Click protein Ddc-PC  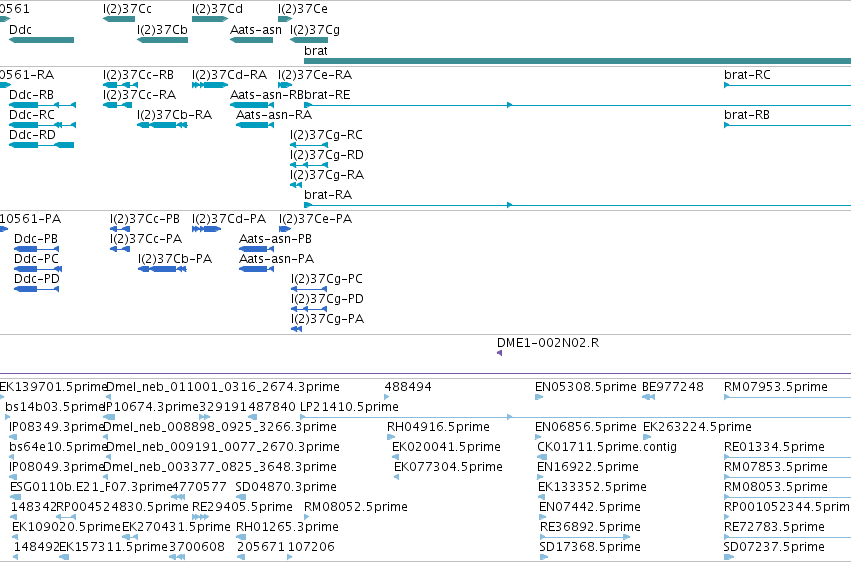38,269
